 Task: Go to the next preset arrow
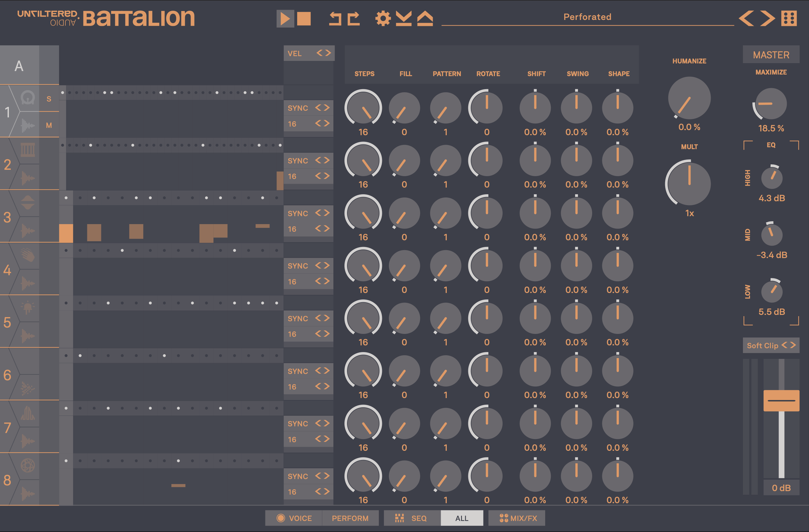click(767, 18)
